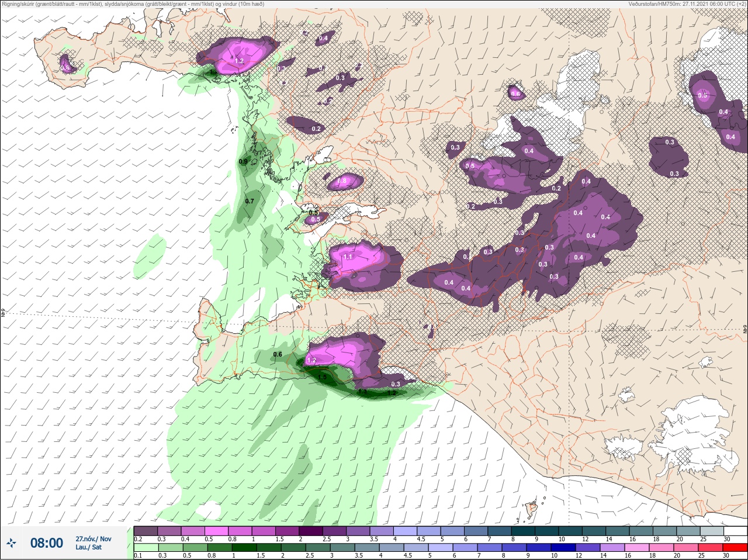The width and height of the screenshot is (748, 560).
Task: Select the grey-teal 3 swatch, lower legend row
Action: (x=342, y=548)
